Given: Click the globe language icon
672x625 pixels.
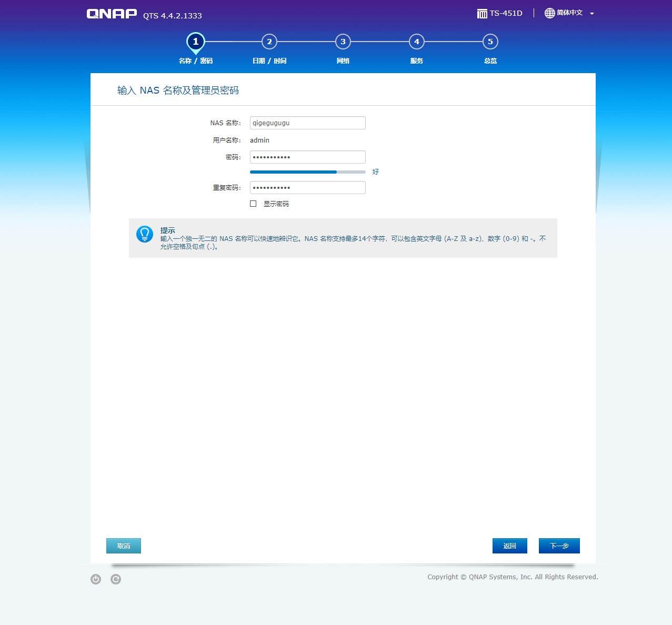Looking at the screenshot, I should [x=549, y=13].
